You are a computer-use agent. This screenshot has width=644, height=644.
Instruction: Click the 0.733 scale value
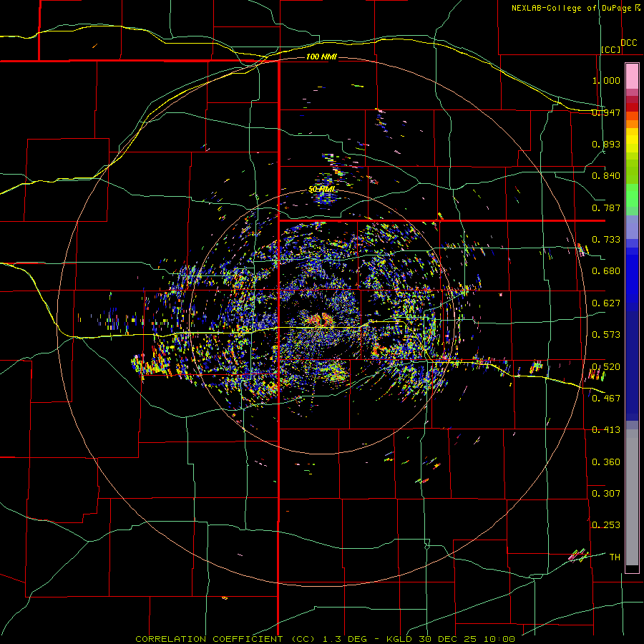606,240
